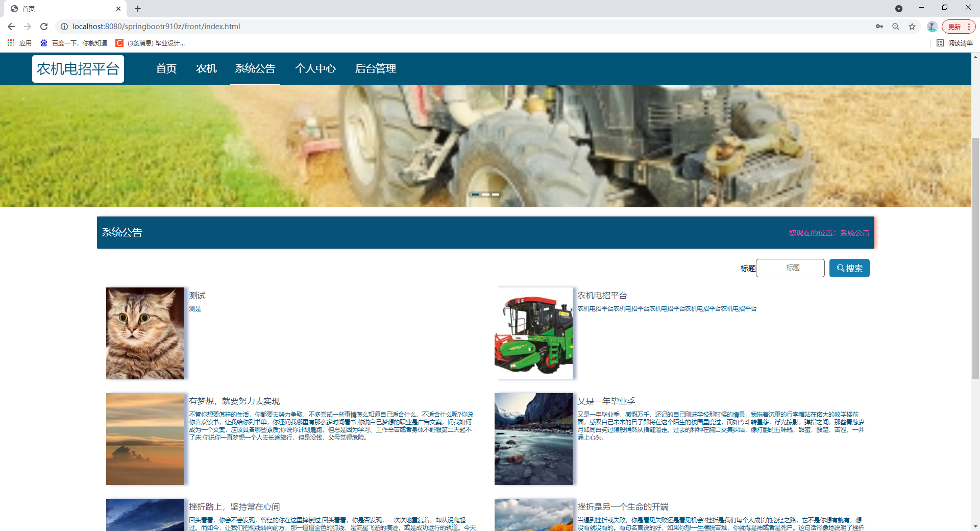Close the 首页 browser tab
The width and height of the screenshot is (980, 531).
pyautogui.click(x=118, y=9)
